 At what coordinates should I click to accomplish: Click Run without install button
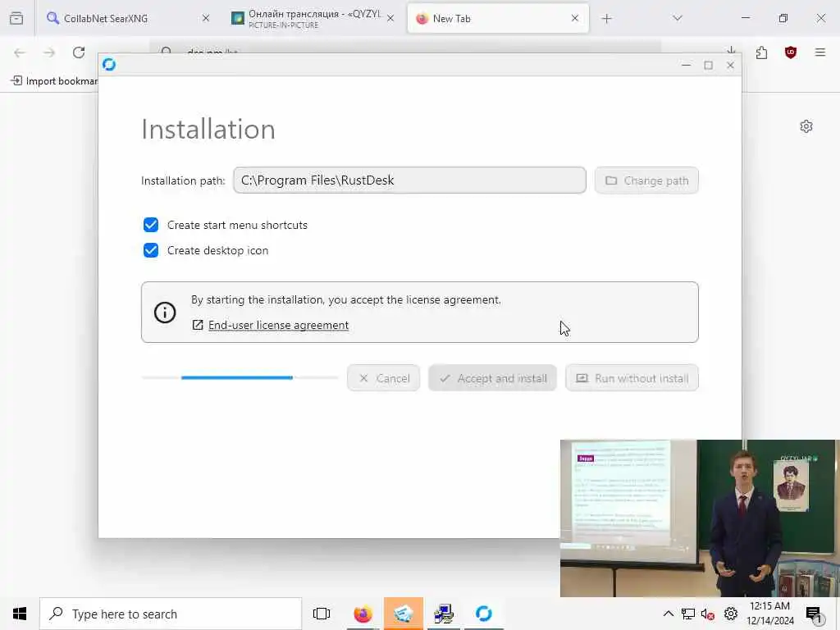632,378
